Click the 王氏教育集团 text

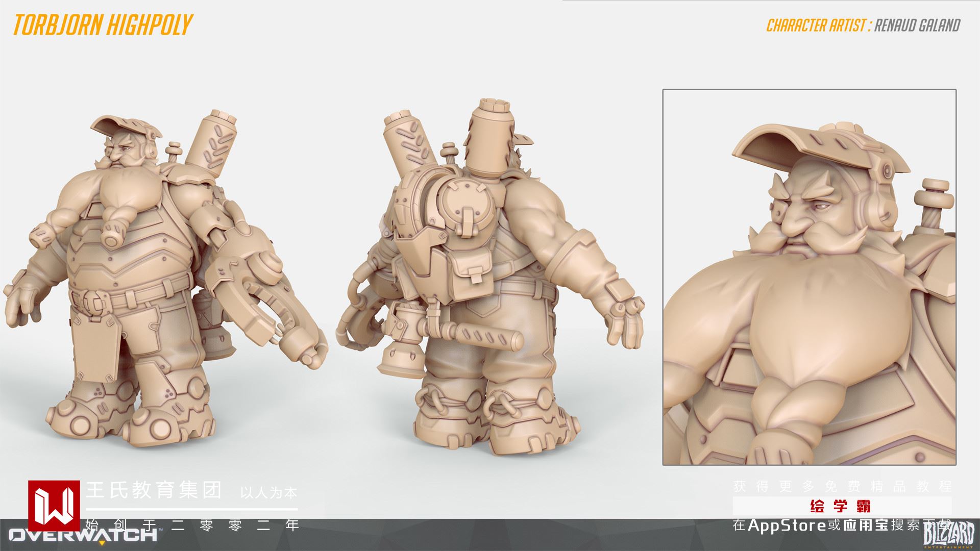[155, 491]
